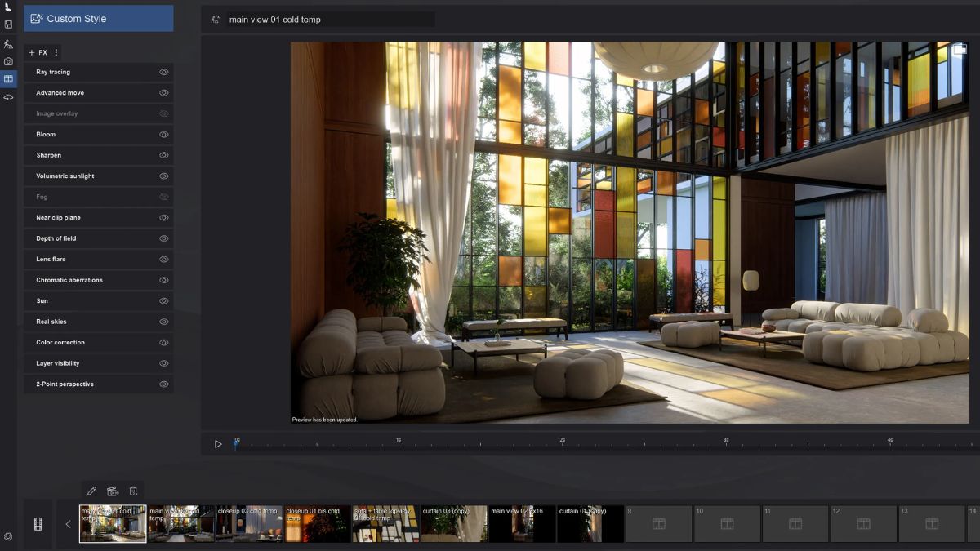Open the save/load project icon
The height and width of the screenshot is (551, 980).
coord(8,24)
